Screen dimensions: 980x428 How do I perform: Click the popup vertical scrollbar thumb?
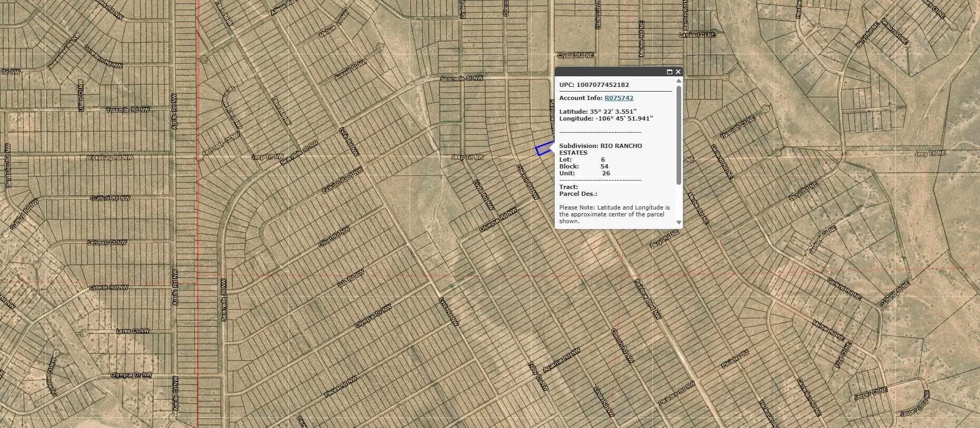[679, 134]
